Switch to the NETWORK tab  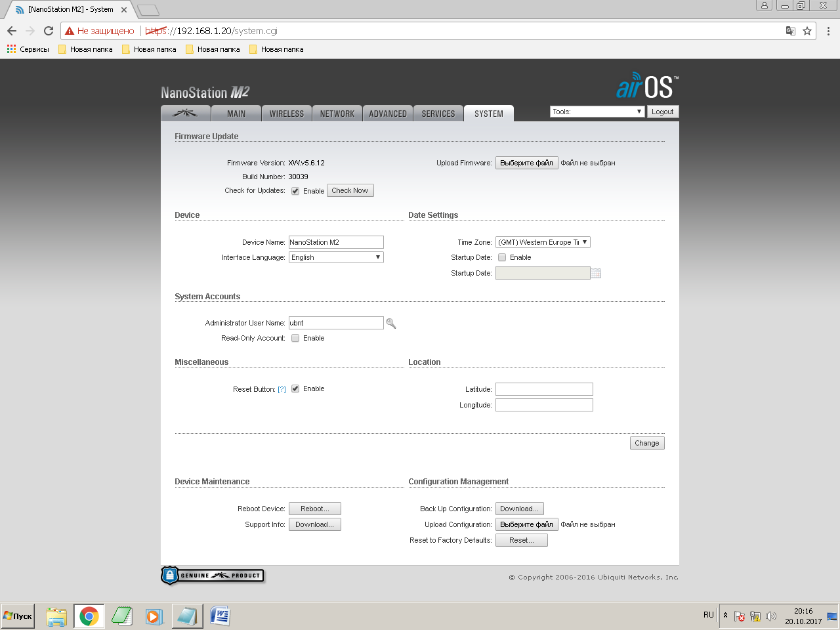click(x=337, y=114)
